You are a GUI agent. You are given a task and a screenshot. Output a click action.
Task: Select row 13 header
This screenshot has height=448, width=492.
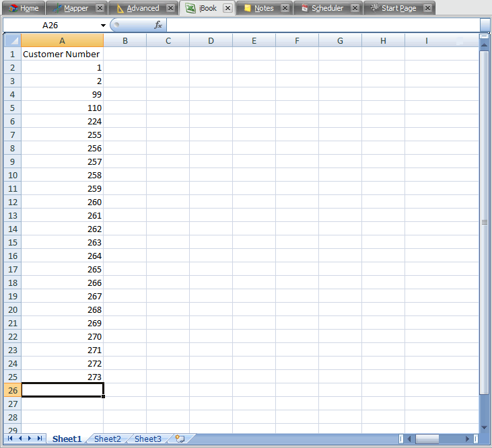tap(12, 215)
